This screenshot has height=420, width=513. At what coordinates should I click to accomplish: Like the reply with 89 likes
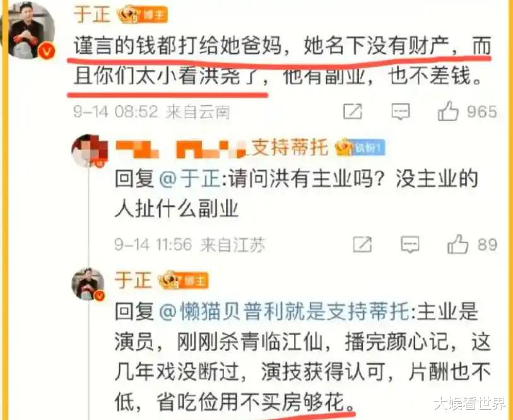coord(472,244)
